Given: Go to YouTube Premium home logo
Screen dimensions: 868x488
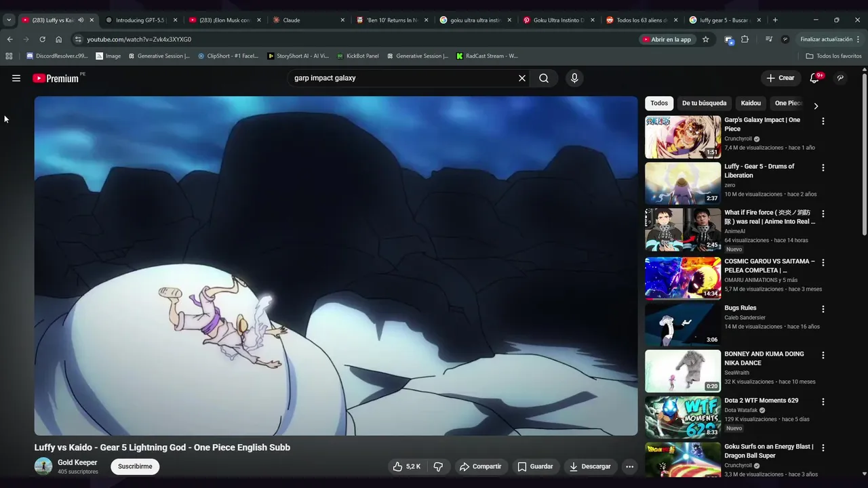Looking at the screenshot, I should pyautogui.click(x=57, y=78).
